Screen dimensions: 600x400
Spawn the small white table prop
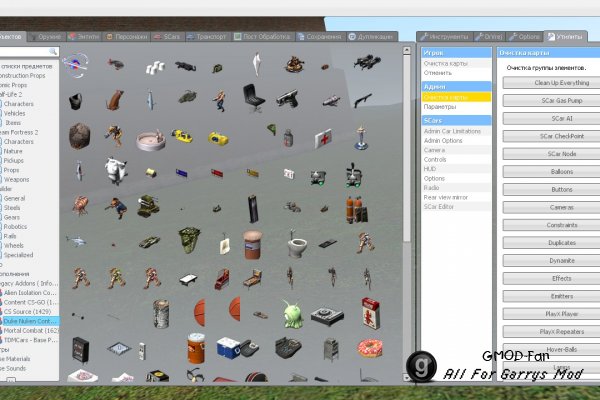pos(189,279)
